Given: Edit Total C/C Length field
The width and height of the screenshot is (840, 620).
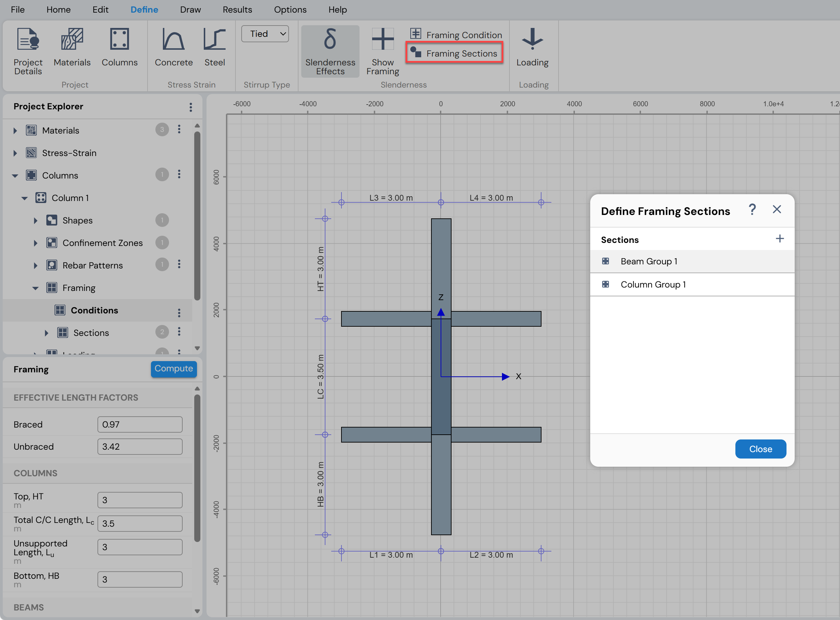Looking at the screenshot, I should pos(140,524).
